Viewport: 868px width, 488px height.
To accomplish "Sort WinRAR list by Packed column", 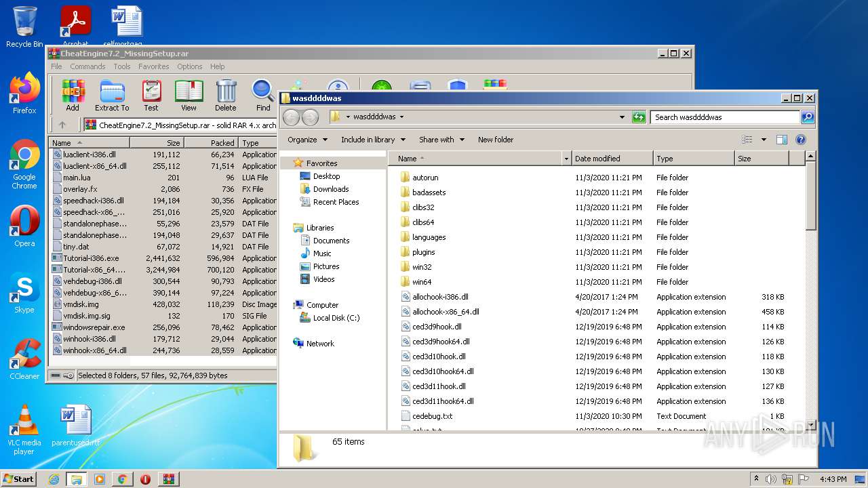I will [211, 143].
